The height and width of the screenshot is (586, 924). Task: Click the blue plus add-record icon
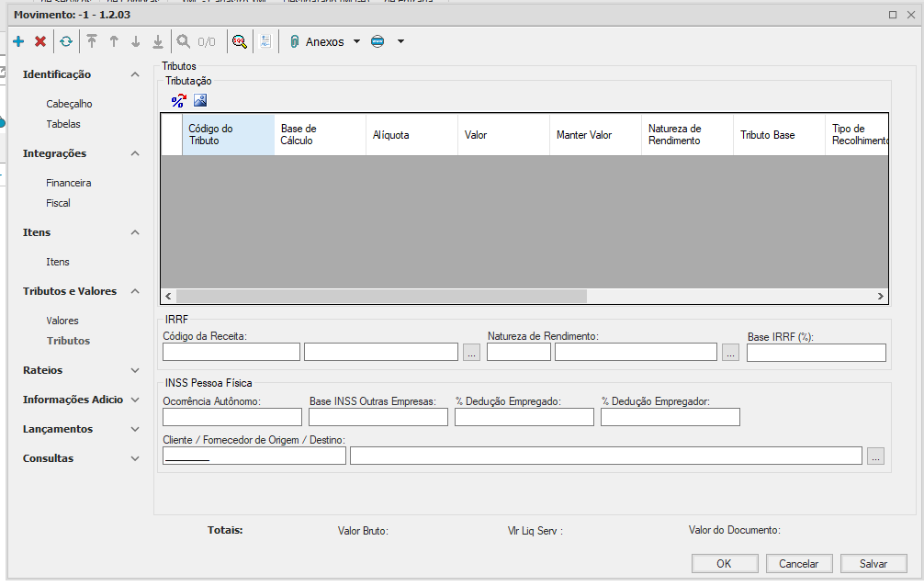point(18,41)
